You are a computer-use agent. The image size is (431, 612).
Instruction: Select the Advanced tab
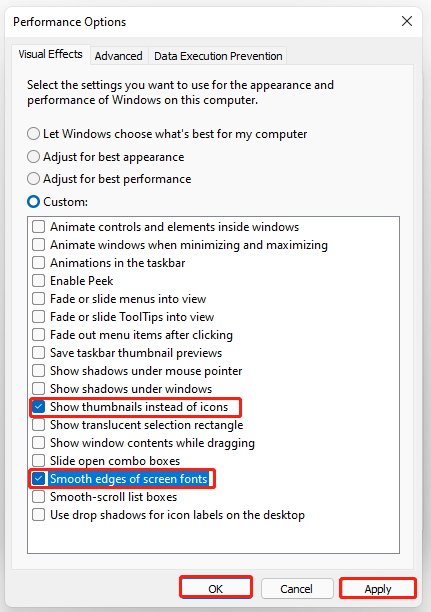118,56
